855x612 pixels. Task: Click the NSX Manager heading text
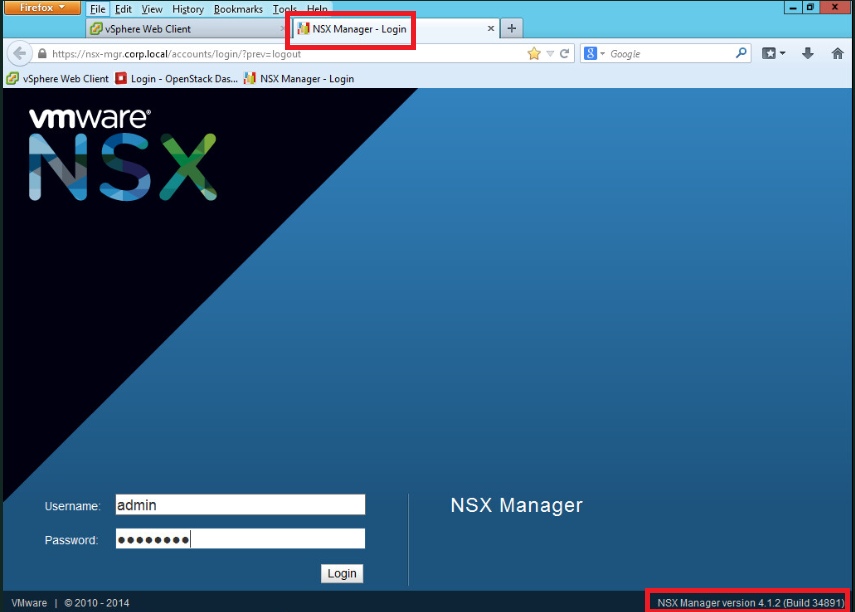click(516, 505)
